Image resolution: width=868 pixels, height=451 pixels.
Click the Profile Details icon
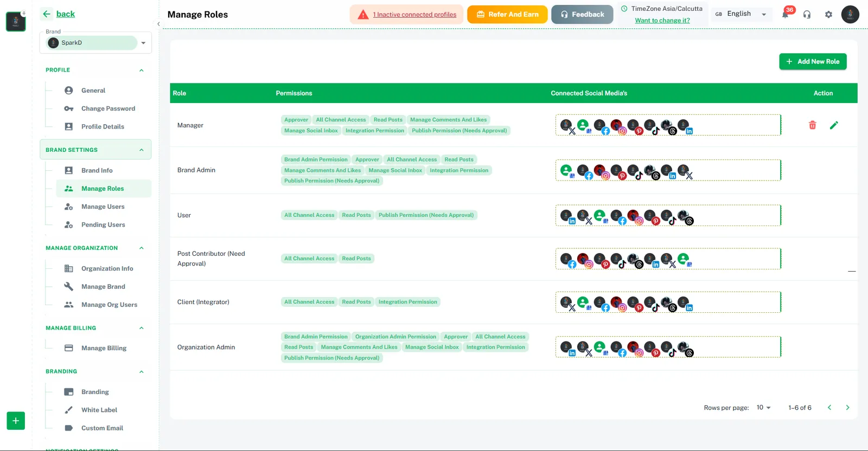pos(69,127)
